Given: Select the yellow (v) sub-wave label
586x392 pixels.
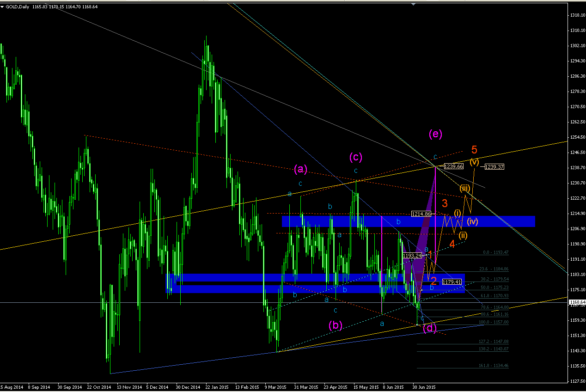Looking at the screenshot, I should [x=474, y=162].
